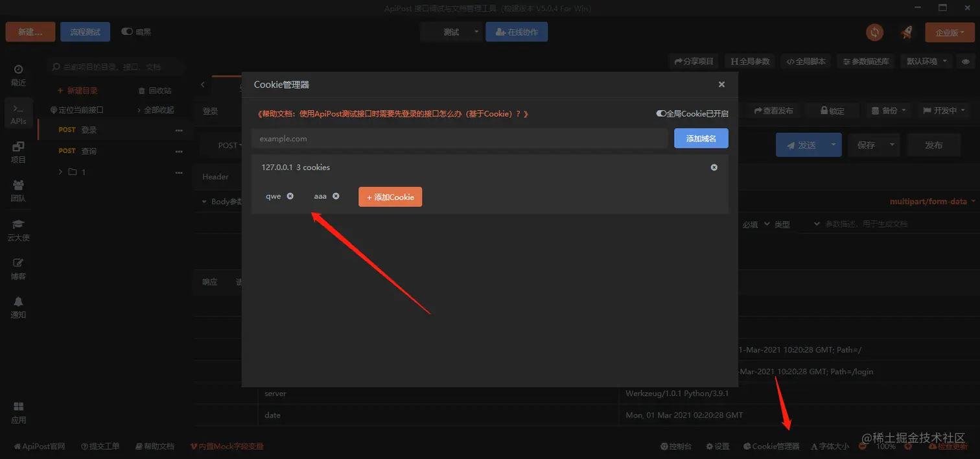Open the 开发中 status dropdown
This screenshot has height=459, width=980.
click(943, 111)
